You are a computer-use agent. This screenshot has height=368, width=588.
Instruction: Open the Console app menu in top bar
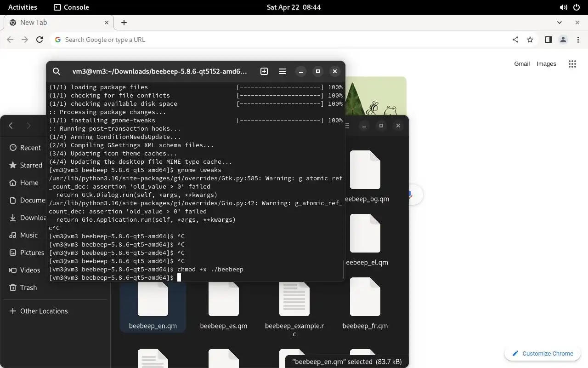pos(71,7)
